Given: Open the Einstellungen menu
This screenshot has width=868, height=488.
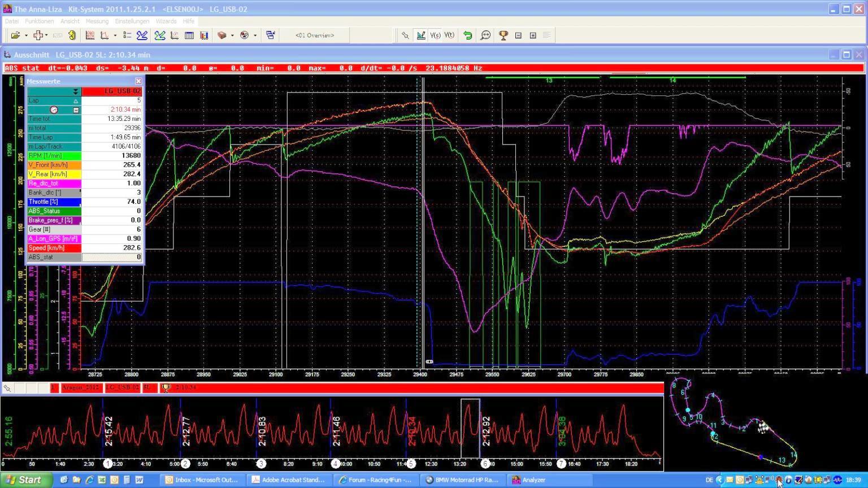Looking at the screenshot, I should coord(132,21).
